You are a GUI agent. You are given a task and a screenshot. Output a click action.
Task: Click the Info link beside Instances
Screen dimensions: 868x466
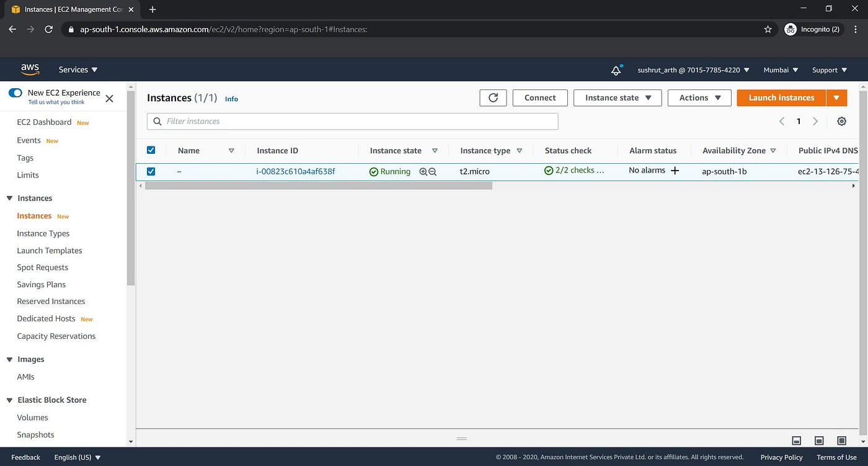231,99
